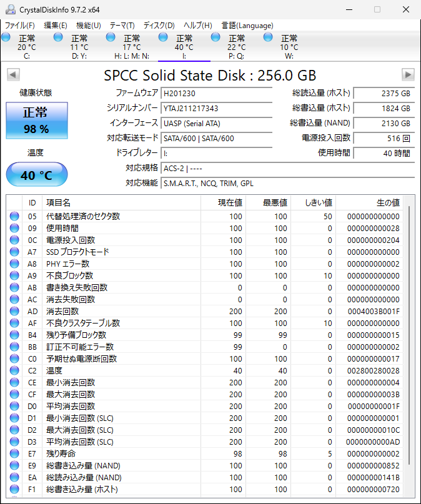Open the ファイル menu
This screenshot has height=504, width=421.
pos(19,25)
